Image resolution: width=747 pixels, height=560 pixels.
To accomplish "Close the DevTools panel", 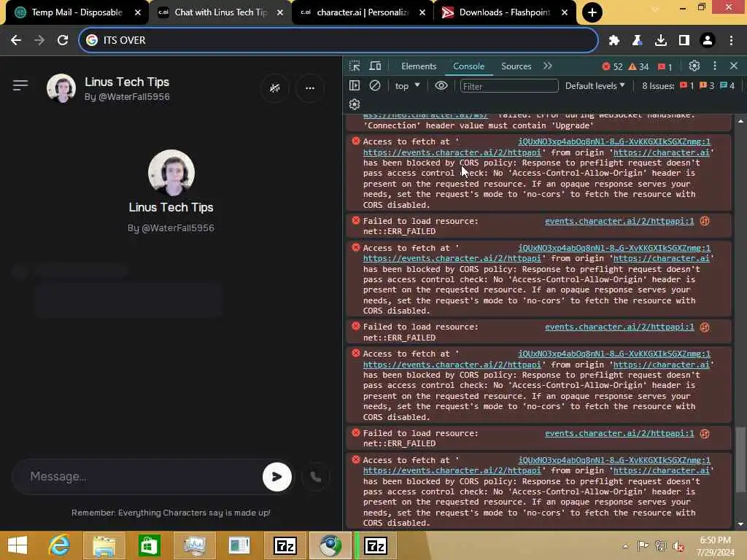I will pyautogui.click(x=734, y=66).
